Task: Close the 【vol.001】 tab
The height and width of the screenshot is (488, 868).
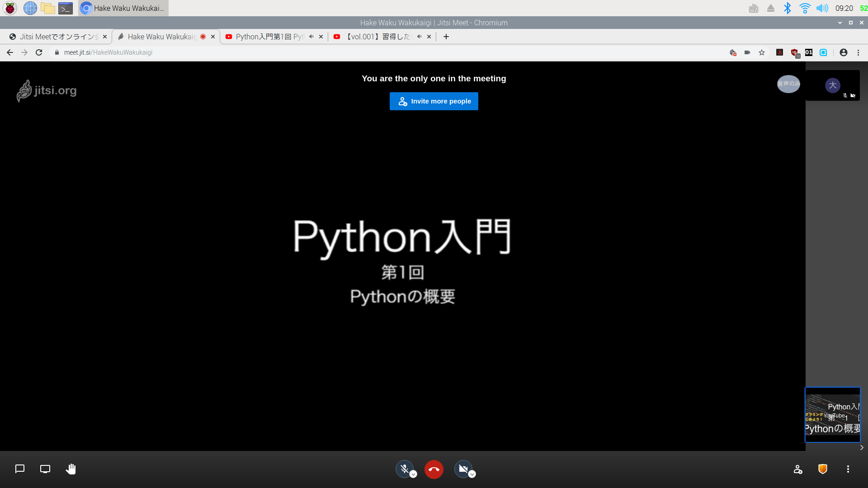Action: [x=429, y=37]
